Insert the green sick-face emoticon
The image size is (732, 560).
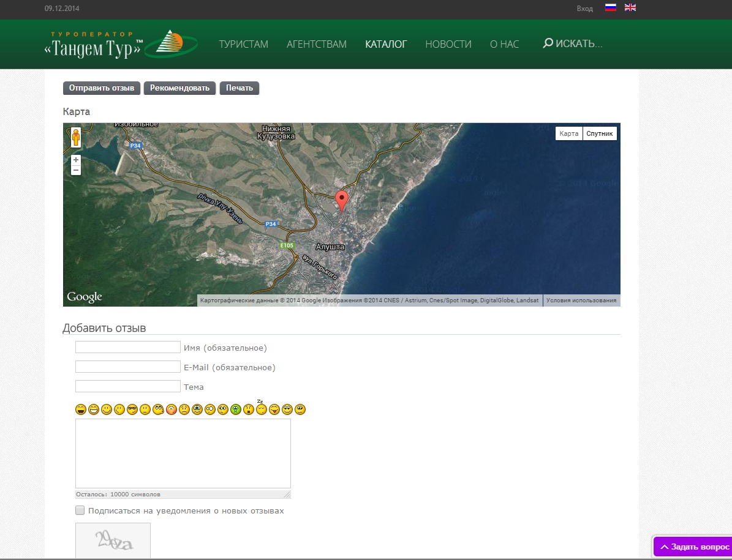pos(235,409)
